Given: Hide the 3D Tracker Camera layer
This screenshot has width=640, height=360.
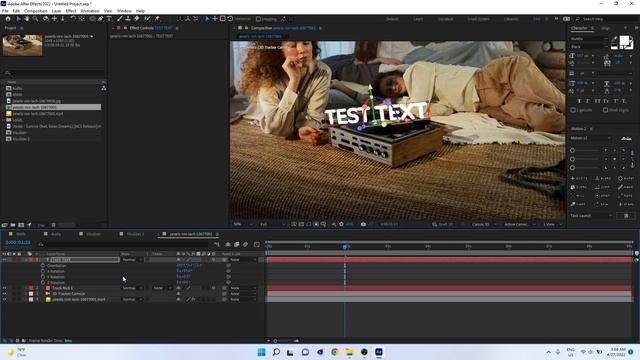Looking at the screenshot, I should (x=4, y=294).
